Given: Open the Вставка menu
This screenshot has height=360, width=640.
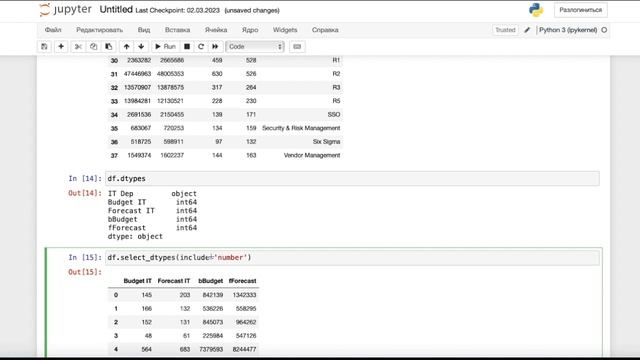Looking at the screenshot, I should tap(177, 30).
